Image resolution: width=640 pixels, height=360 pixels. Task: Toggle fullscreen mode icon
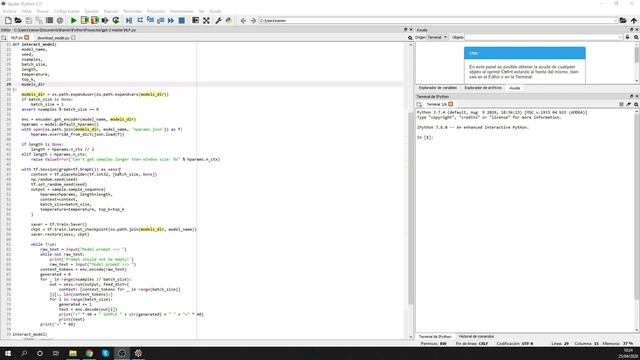[x=207, y=20]
